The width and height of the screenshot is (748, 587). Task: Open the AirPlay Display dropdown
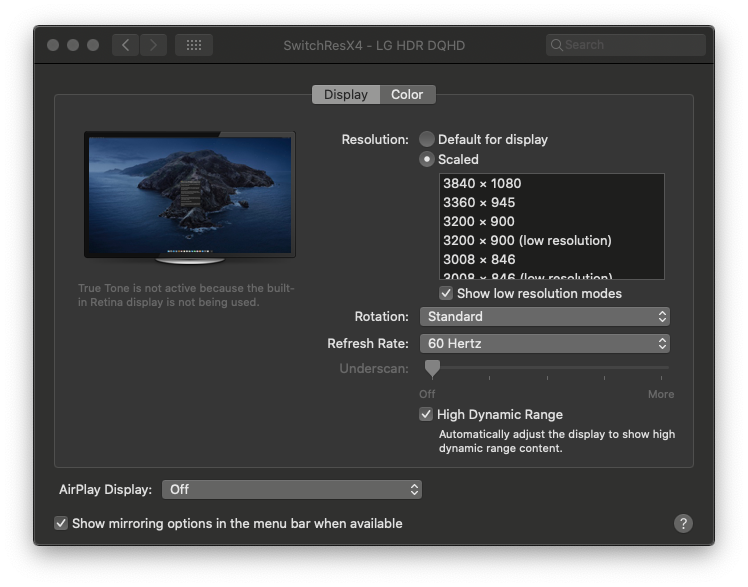292,490
